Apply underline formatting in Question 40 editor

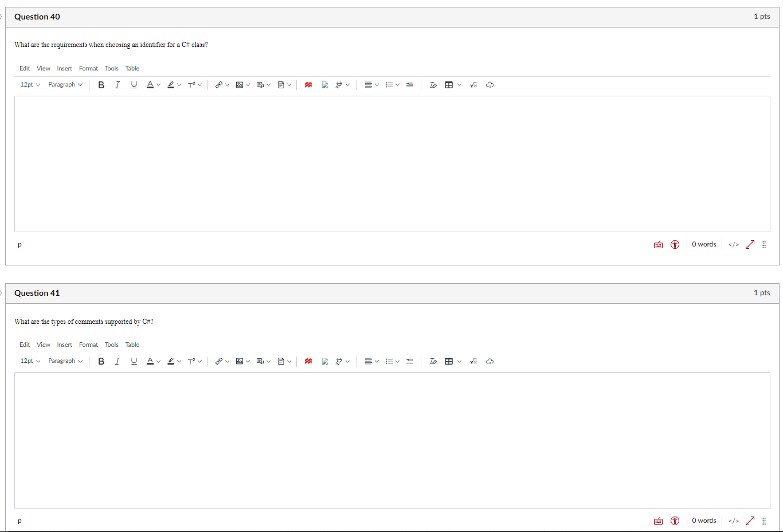[134, 84]
